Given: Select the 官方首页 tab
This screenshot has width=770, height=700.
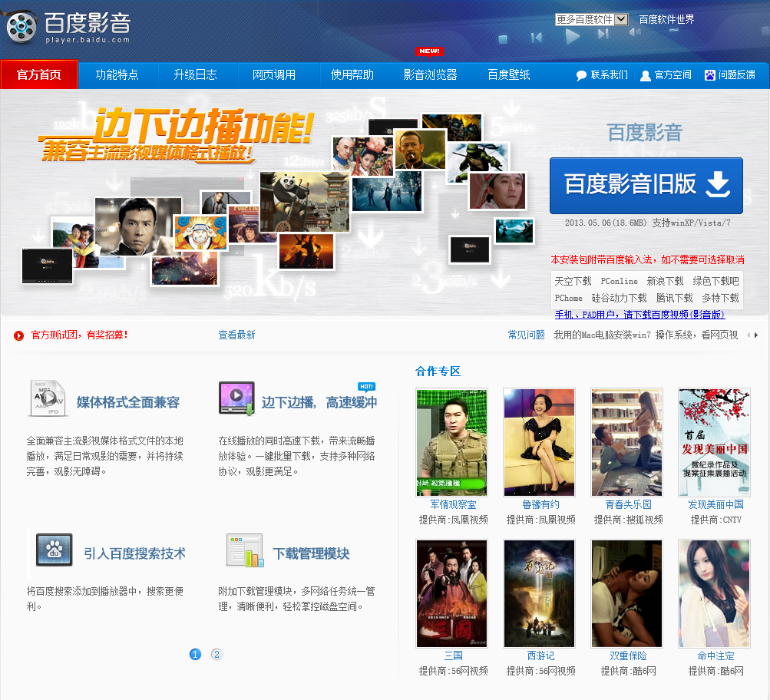Looking at the screenshot, I should point(39,74).
